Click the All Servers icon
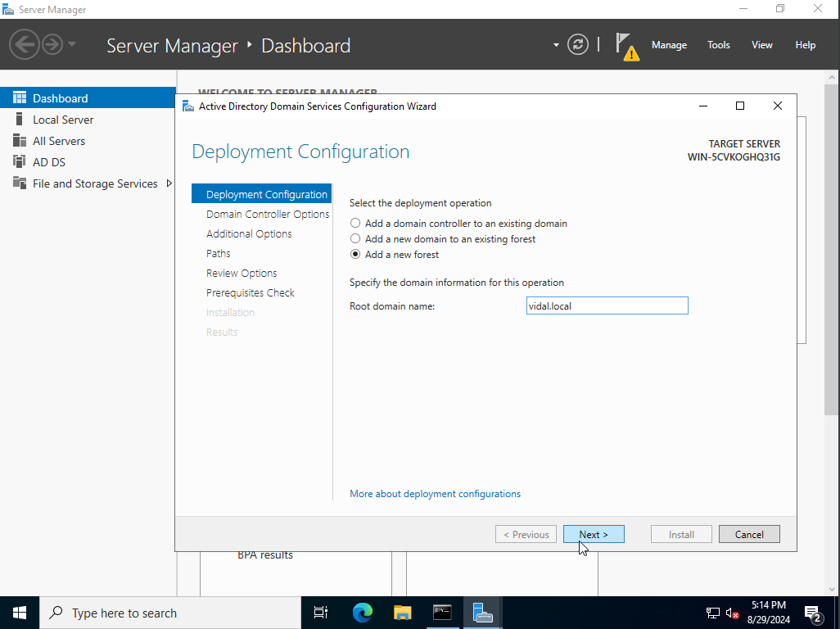Viewport: 840px width, 629px height. click(x=20, y=140)
